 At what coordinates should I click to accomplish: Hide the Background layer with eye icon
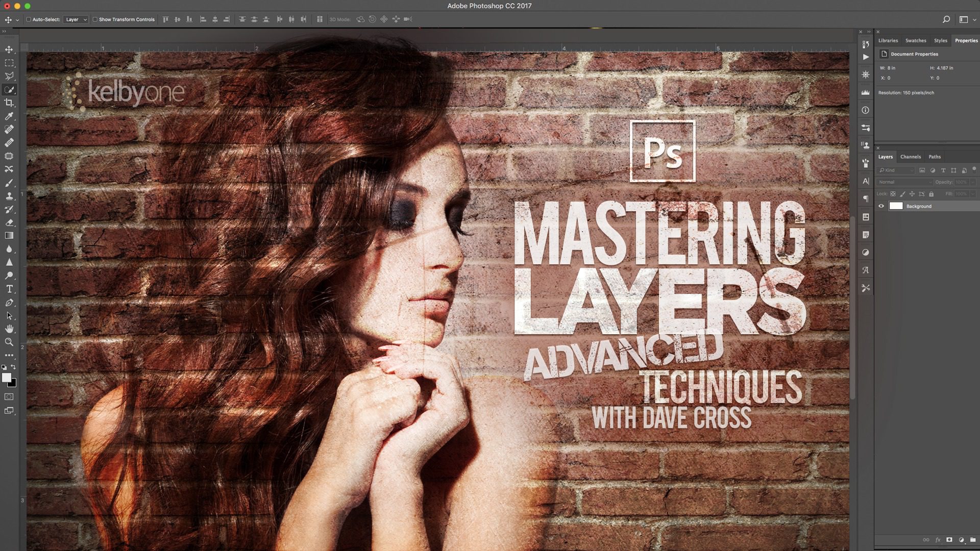coord(881,206)
